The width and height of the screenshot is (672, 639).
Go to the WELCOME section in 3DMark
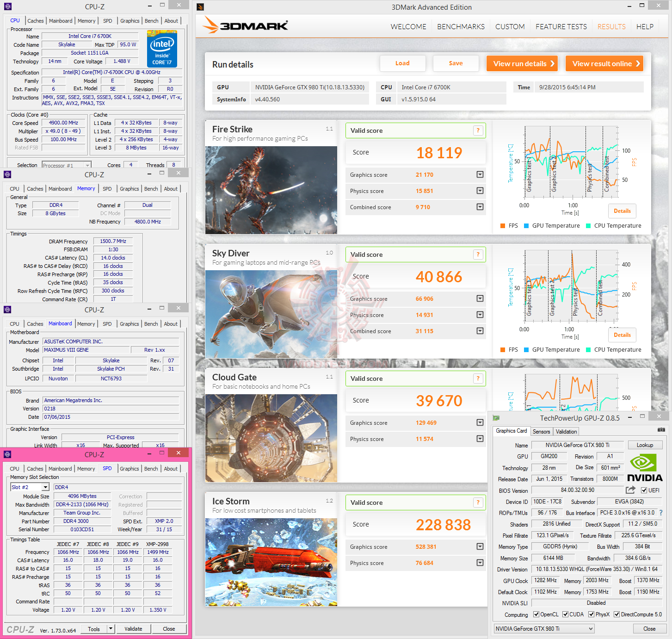pos(408,27)
